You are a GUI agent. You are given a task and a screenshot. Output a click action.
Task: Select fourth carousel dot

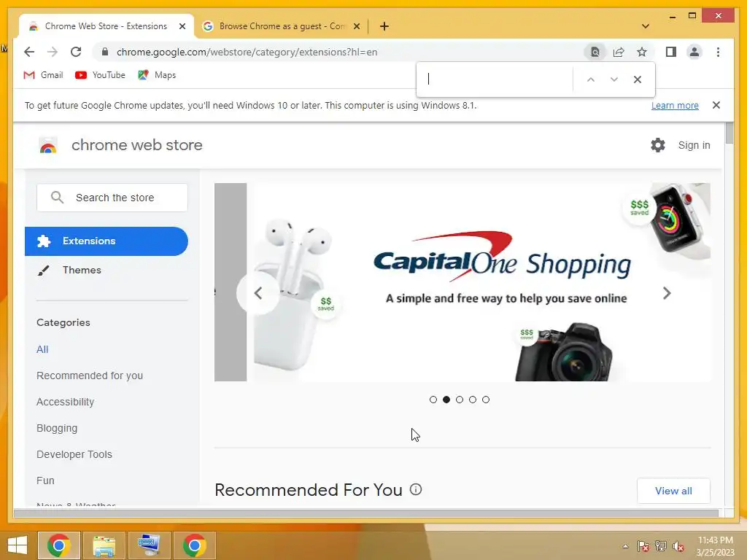pyautogui.click(x=473, y=400)
